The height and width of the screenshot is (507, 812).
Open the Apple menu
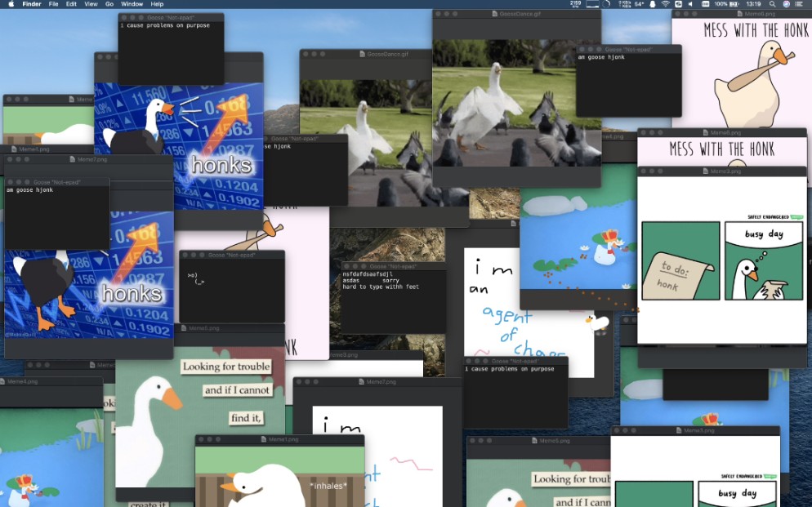11,3
